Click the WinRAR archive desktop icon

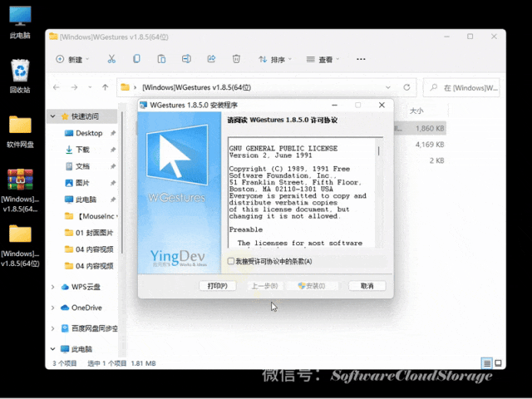point(20,190)
